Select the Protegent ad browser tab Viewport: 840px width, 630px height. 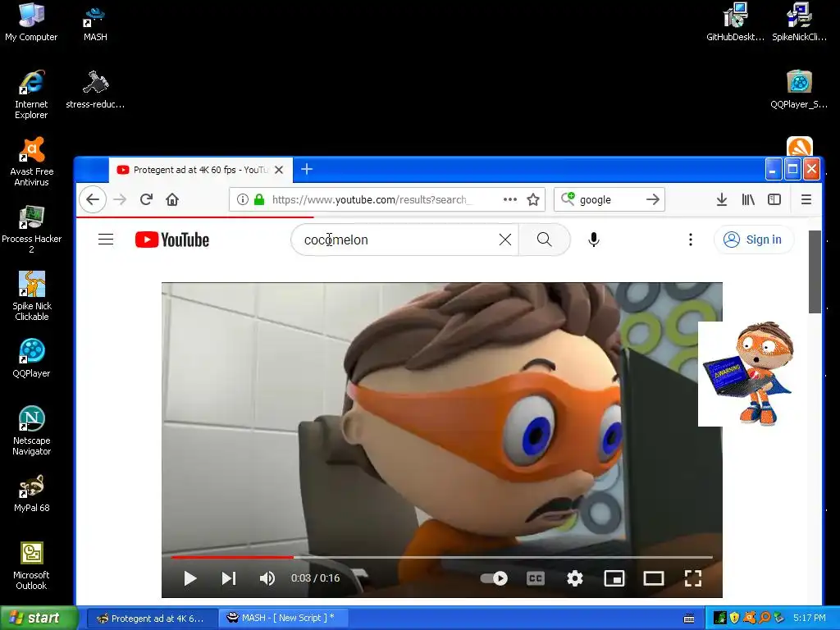click(201, 170)
